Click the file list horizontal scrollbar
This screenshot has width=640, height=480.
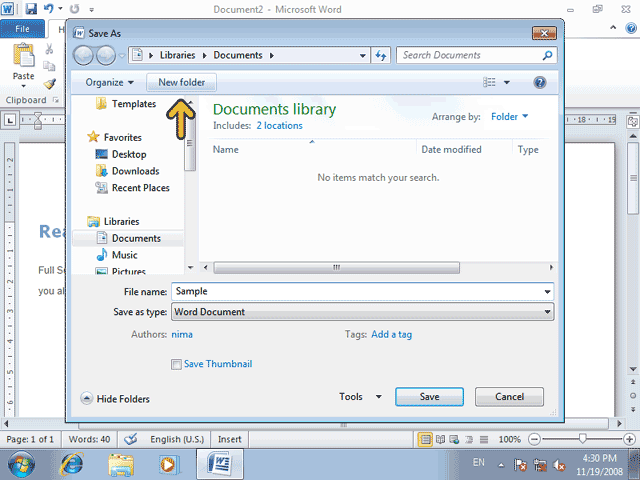click(336, 268)
